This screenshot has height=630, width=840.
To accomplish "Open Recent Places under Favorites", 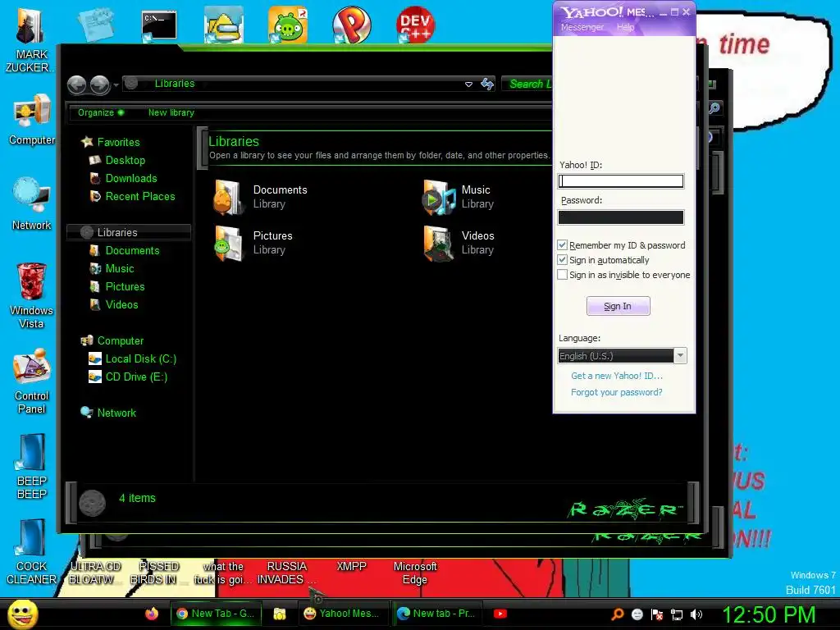I will (139, 197).
